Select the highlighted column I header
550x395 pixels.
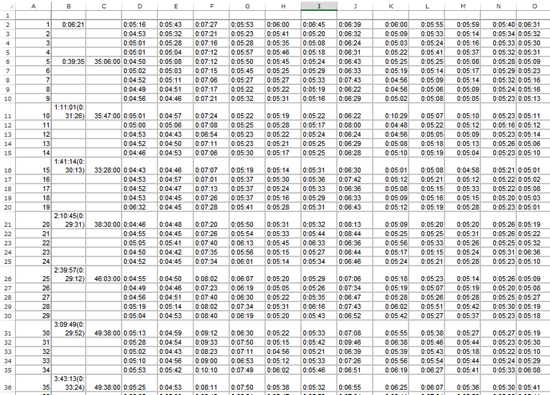point(319,6)
